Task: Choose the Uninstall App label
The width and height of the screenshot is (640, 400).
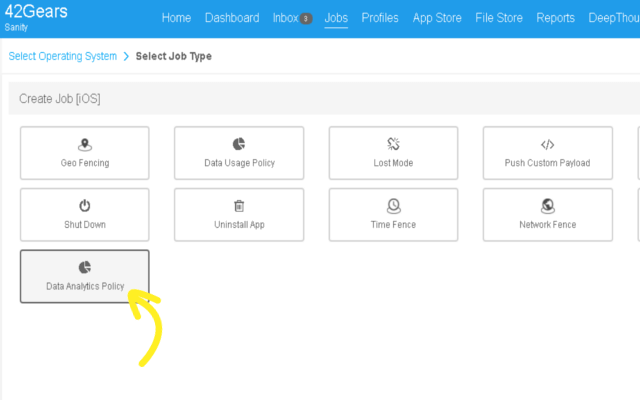Action: pyautogui.click(x=239, y=224)
